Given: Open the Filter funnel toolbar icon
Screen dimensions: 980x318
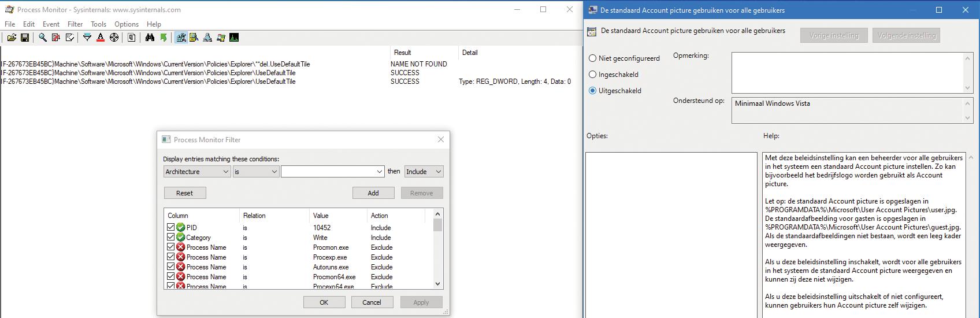Looking at the screenshot, I should [87, 38].
